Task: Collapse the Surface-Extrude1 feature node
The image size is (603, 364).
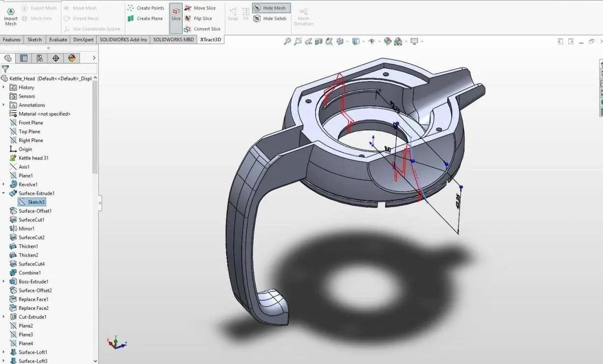Action: click(x=4, y=193)
